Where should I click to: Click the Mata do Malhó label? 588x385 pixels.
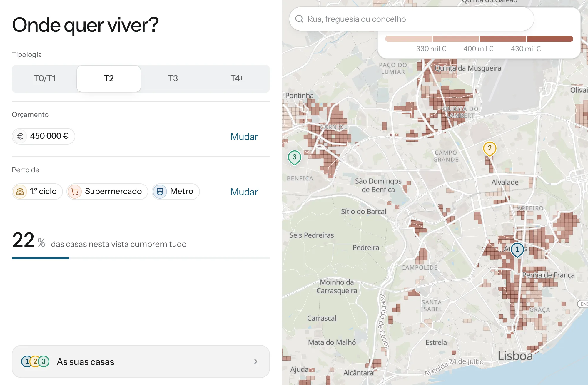point(332,342)
